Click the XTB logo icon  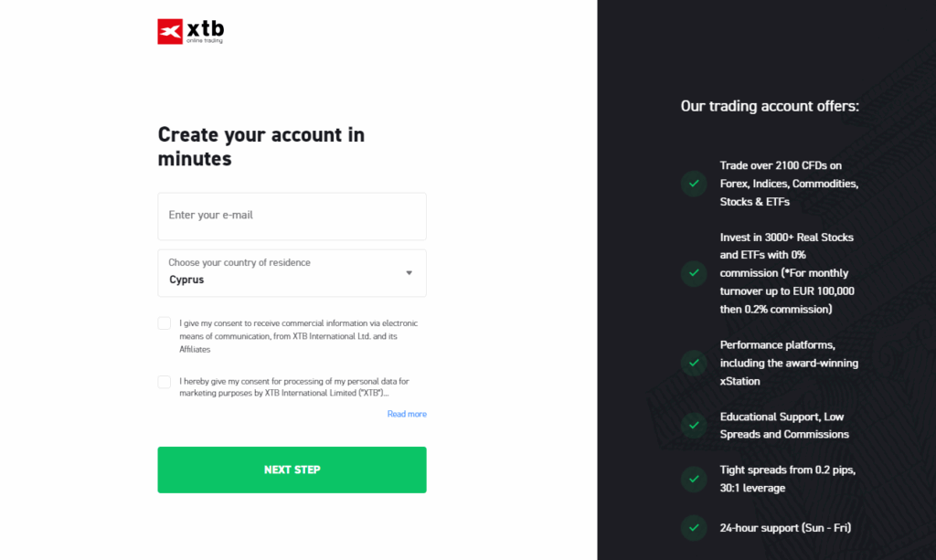[170, 31]
